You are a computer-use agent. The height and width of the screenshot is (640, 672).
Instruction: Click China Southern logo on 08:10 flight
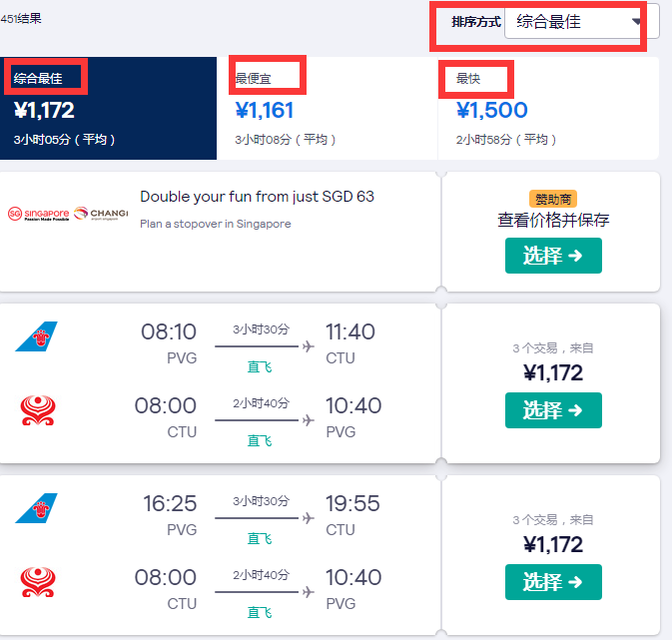click(x=36, y=336)
